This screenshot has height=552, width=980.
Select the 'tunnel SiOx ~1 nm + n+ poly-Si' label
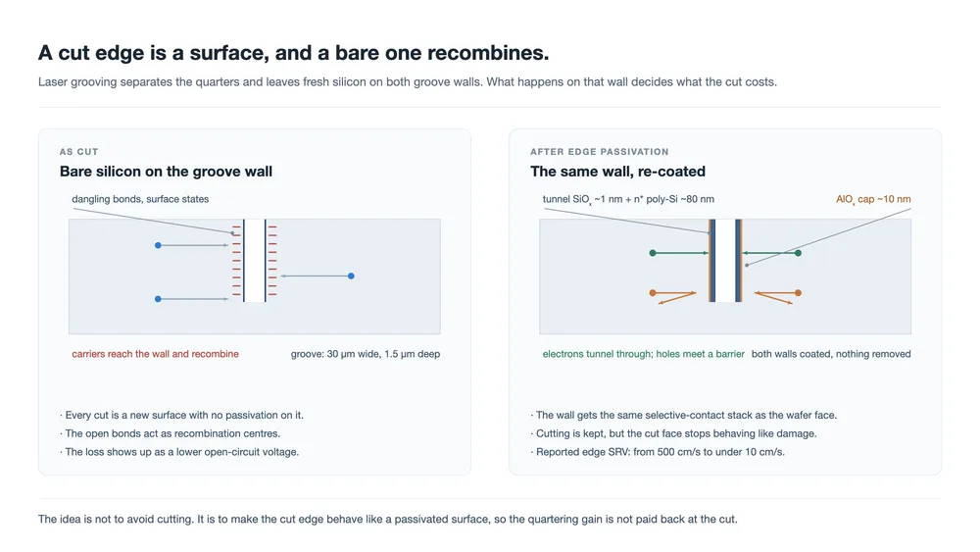click(628, 199)
